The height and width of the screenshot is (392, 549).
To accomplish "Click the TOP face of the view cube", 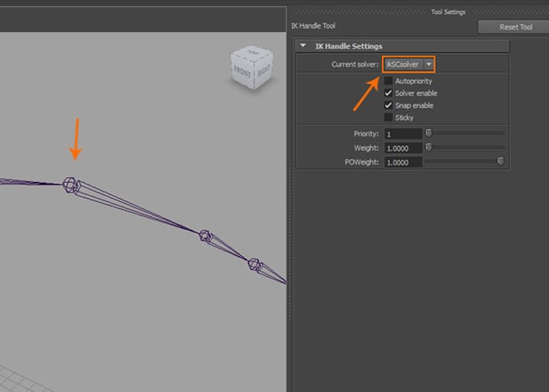I will click(253, 52).
